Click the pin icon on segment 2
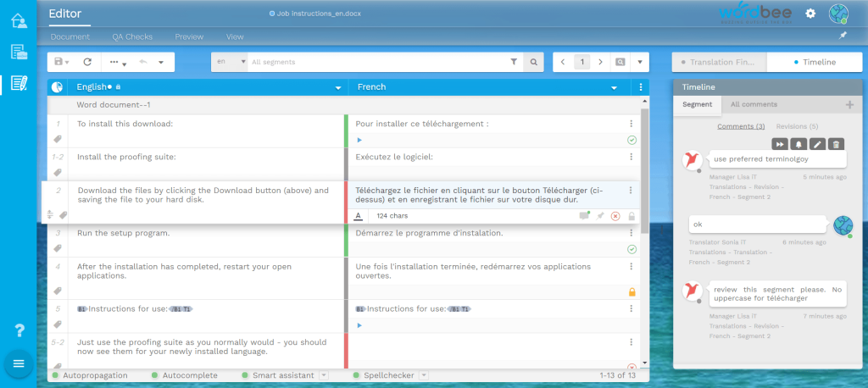 coord(599,216)
